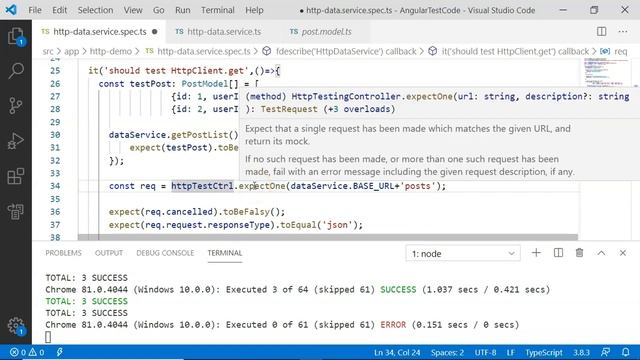The width and height of the screenshot is (640, 360).
Task: Click warnings count in status bar
Action: tap(36, 352)
